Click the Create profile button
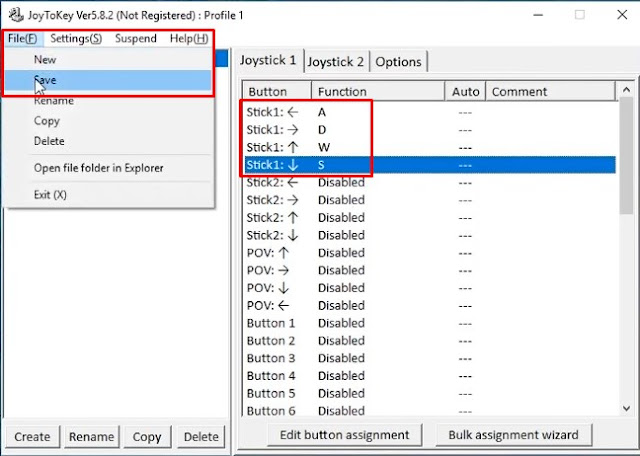The width and height of the screenshot is (640, 456). (x=32, y=437)
